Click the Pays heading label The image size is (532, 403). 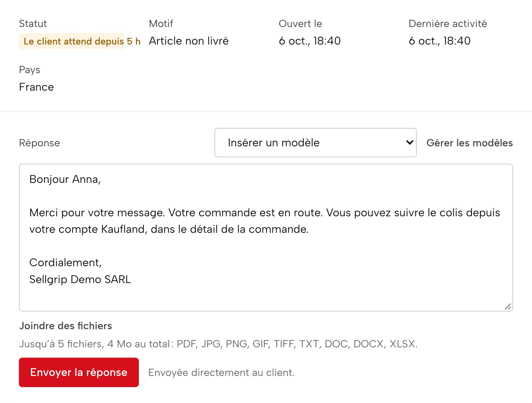[30, 70]
